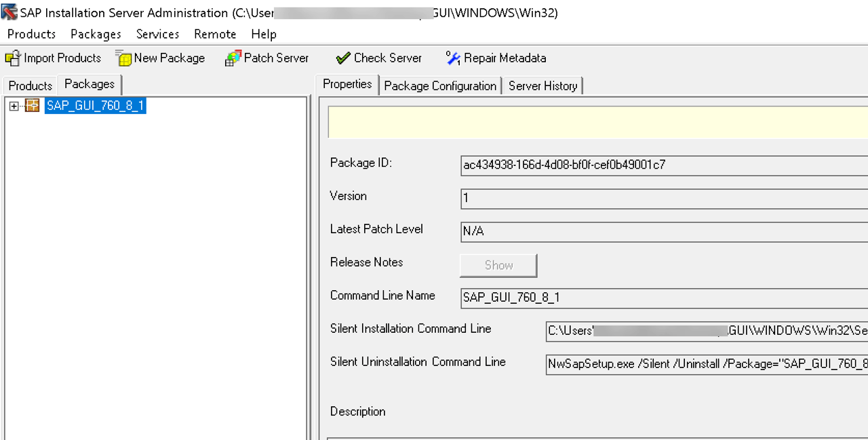
Task: Click the Import Products toolbar icon
Action: 14,58
